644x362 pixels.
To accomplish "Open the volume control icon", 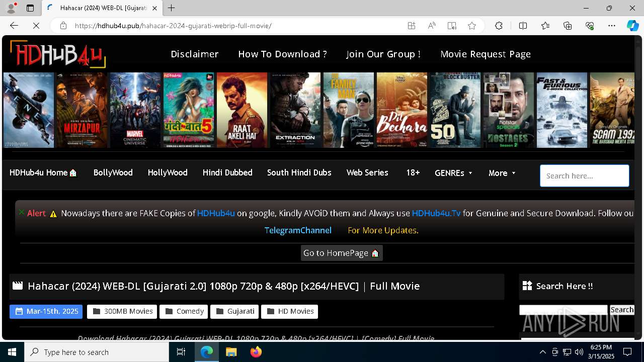I will pyautogui.click(x=579, y=352).
